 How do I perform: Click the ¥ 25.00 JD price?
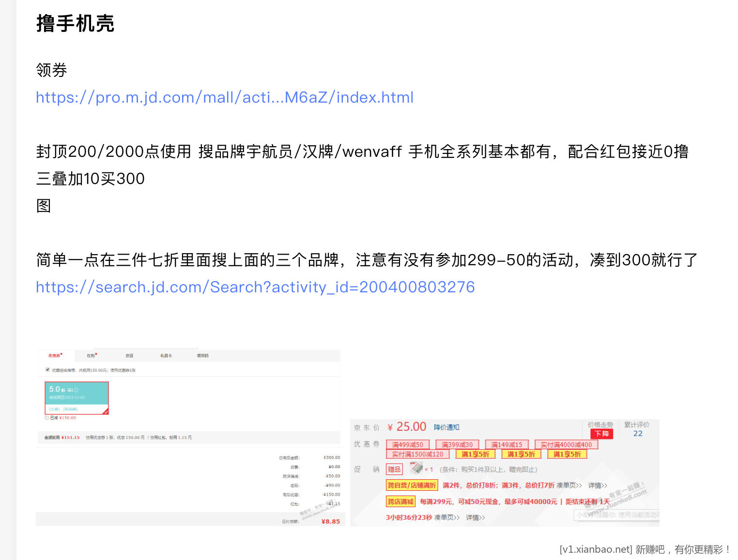(407, 426)
